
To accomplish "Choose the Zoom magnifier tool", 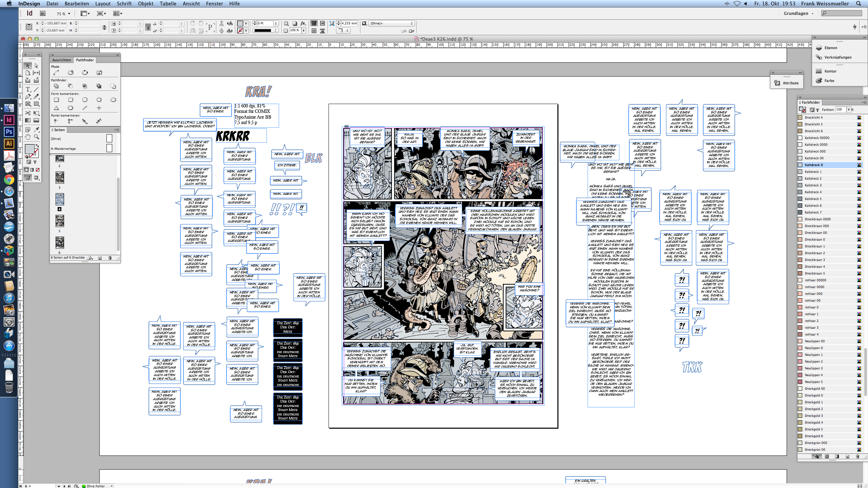I will click(36, 137).
